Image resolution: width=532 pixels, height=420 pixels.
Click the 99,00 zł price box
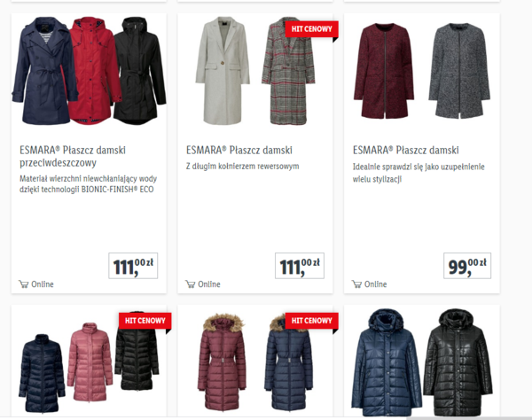467,266
